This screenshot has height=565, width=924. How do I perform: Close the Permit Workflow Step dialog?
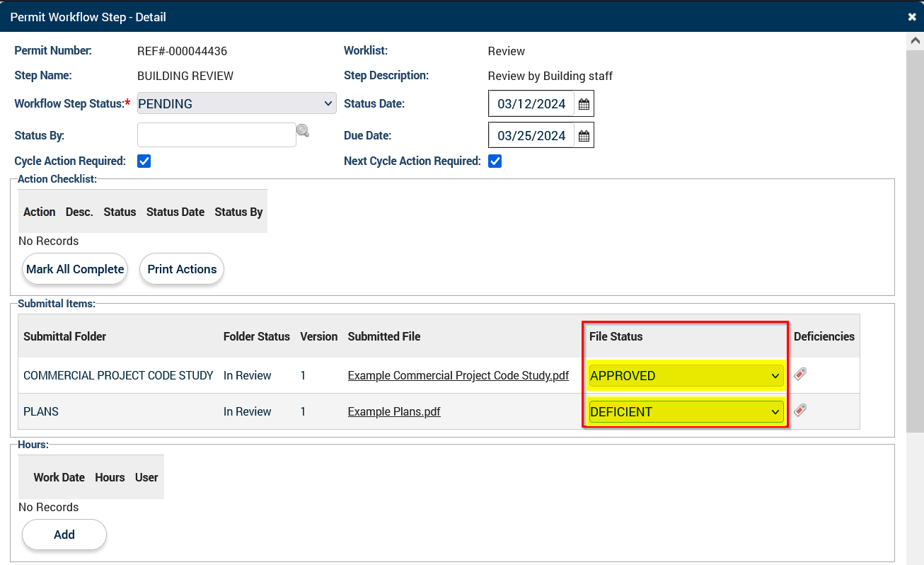912,16
